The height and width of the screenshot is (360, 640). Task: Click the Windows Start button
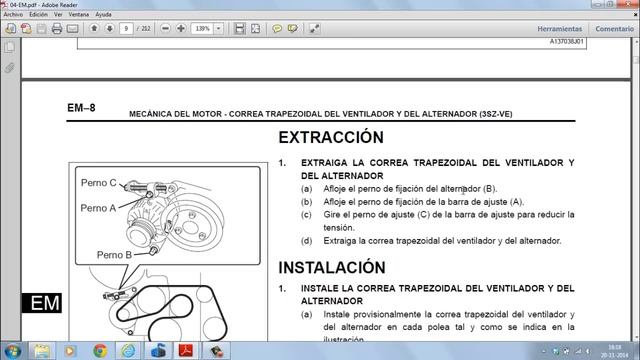click(x=12, y=351)
